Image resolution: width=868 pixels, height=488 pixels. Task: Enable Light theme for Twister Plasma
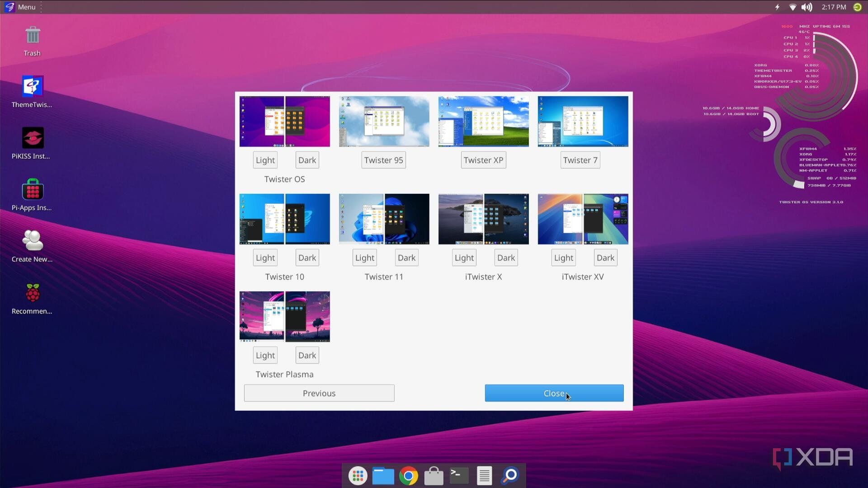click(x=265, y=355)
